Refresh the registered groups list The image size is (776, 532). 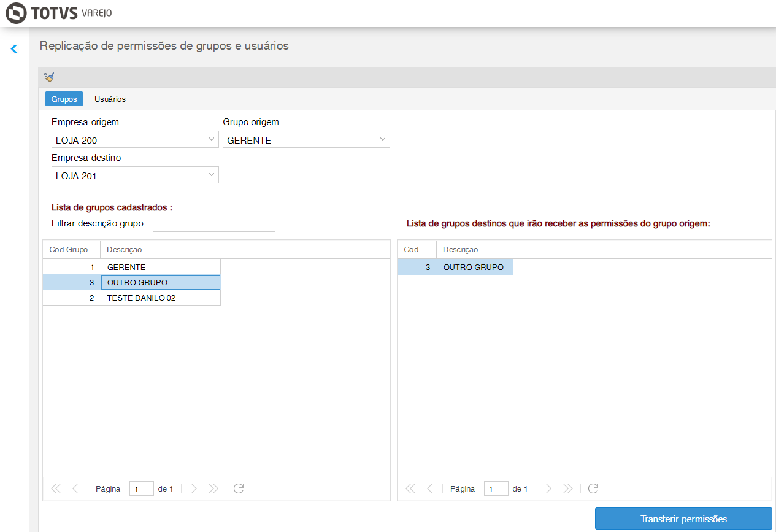[x=239, y=488]
